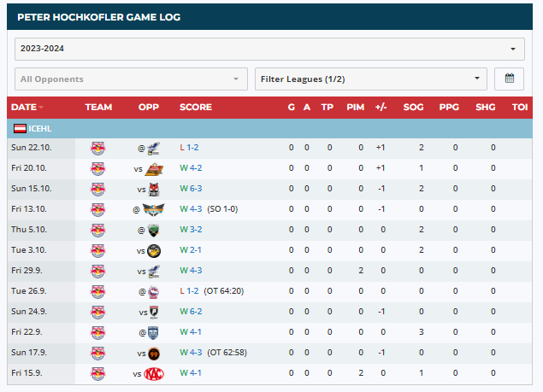Click opponent logo in Fri 20.10. row
Screen dimensions: 543x392
coord(155,168)
